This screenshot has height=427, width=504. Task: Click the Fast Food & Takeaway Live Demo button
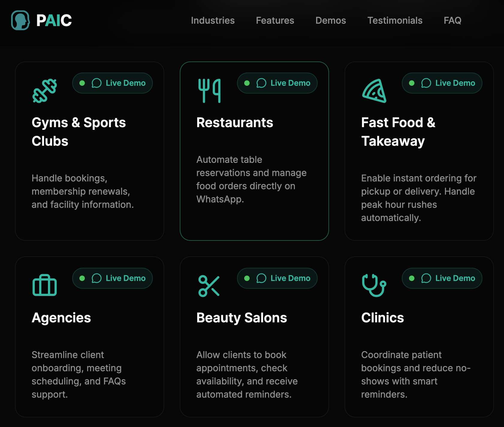coord(442,83)
